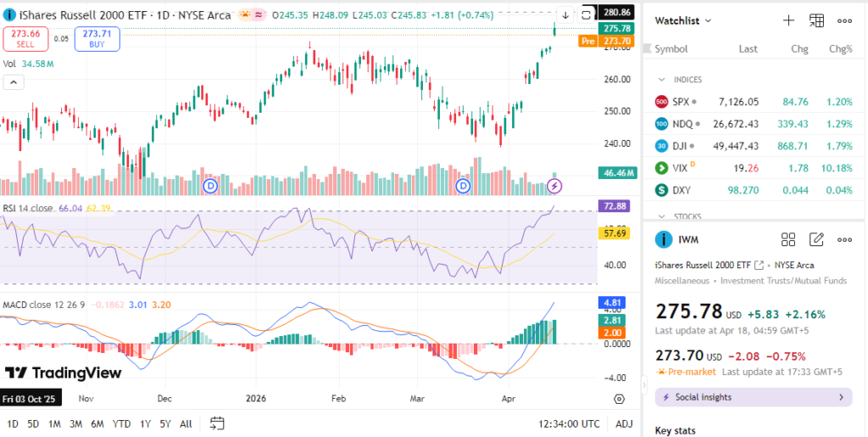This screenshot has height=437, width=868.
Task: Toggle the ADJ adjusted data setting
Action: tap(624, 423)
